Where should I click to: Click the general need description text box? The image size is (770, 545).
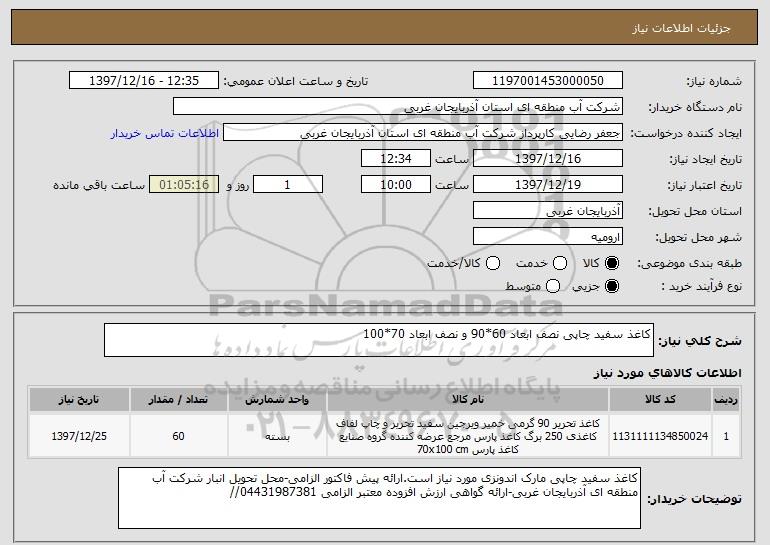pos(379,340)
